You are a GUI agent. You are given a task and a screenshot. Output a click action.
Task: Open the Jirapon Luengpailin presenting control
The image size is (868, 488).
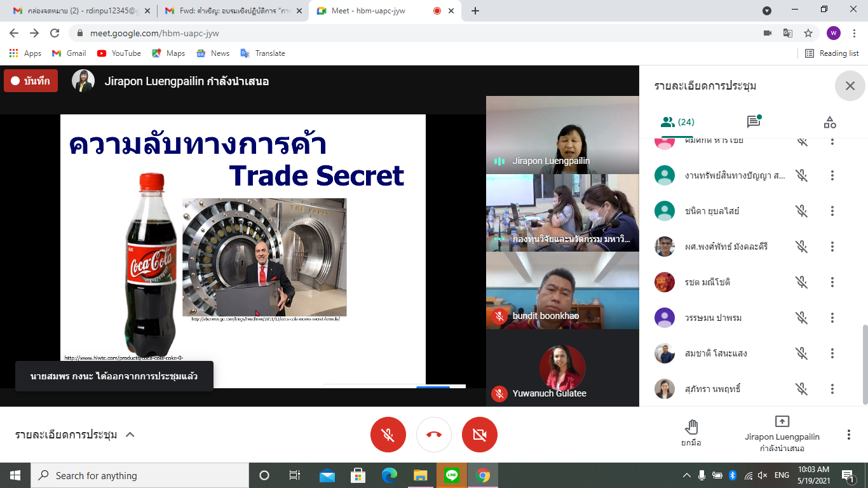782,434
